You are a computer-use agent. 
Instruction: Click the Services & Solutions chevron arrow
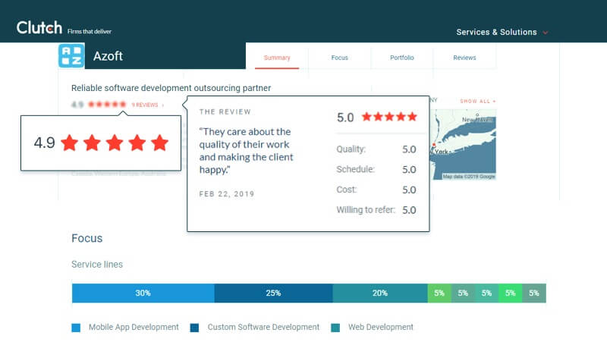[x=545, y=33]
